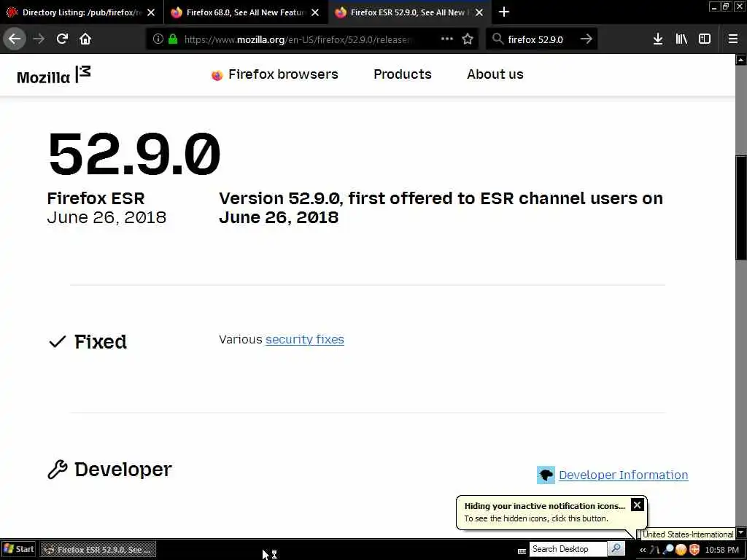Click the green secure connection padlock
Image resolution: width=747 pixels, height=560 pixels.
(x=174, y=39)
